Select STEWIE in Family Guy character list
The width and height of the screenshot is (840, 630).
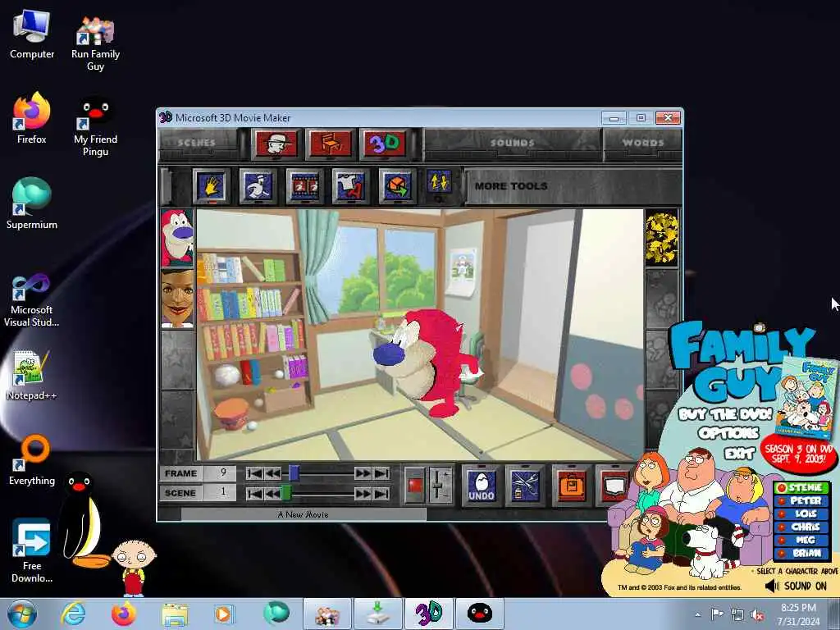pos(801,487)
